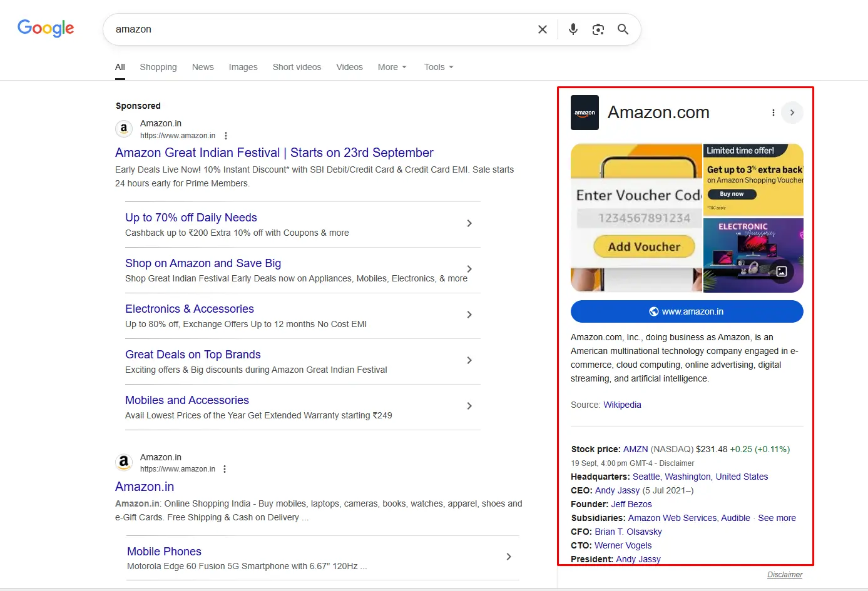Click Amazon.in favicon in organic result
Screen dimensions: 868x591
pos(124,462)
